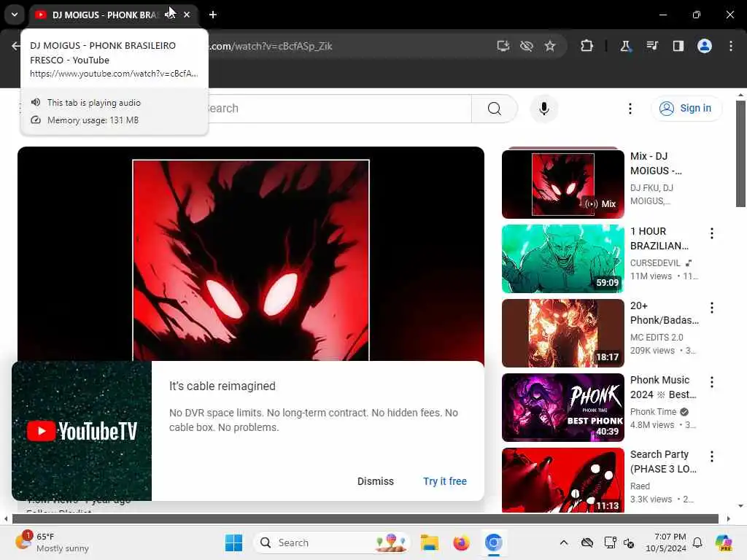Click the taskbar clock showing 7:07 PM
Viewport: 747px width, 560px height.
(x=666, y=542)
